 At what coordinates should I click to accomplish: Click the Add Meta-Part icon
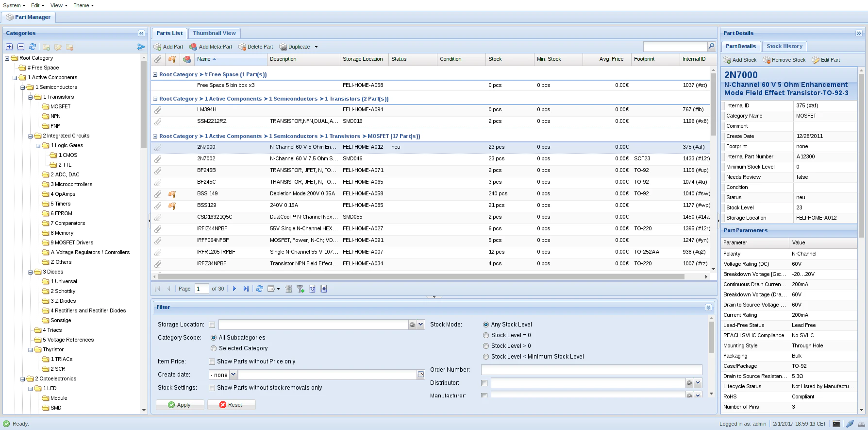[x=193, y=47]
